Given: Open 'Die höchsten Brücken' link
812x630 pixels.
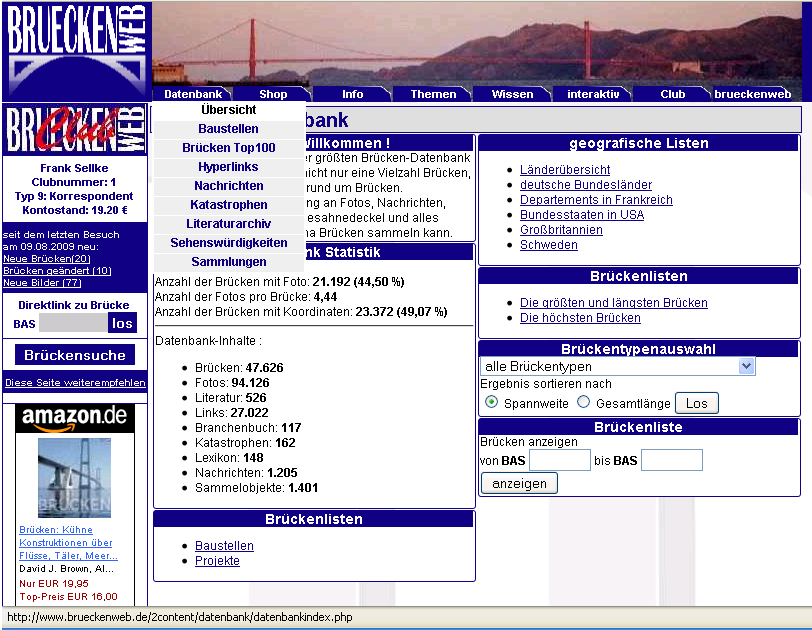Looking at the screenshot, I should 580,318.
